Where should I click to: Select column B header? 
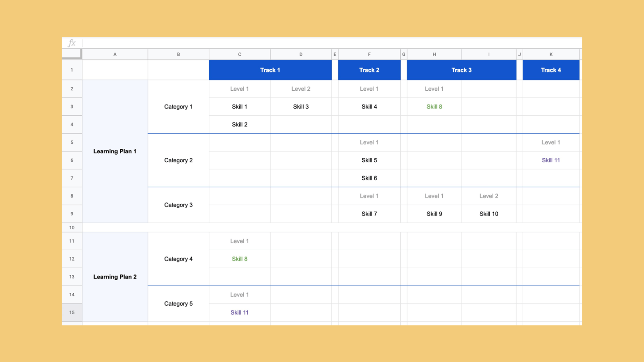(x=178, y=55)
